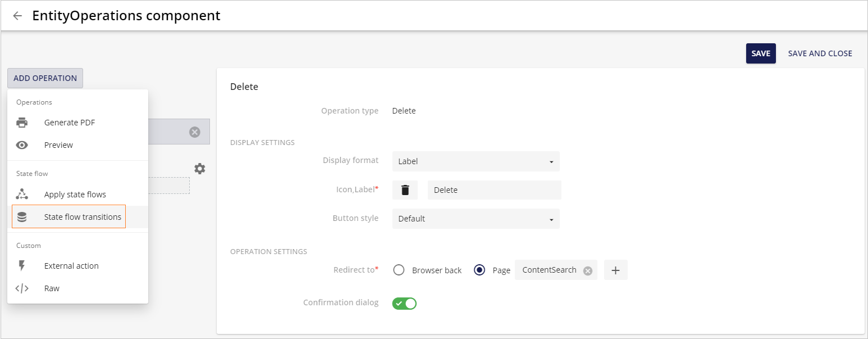Click the back arrow in the header
The height and width of the screenshot is (339, 868).
pos(17,15)
